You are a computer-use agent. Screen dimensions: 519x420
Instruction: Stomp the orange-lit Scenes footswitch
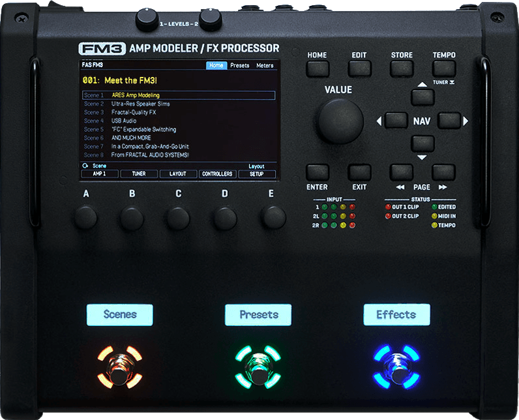(x=120, y=367)
